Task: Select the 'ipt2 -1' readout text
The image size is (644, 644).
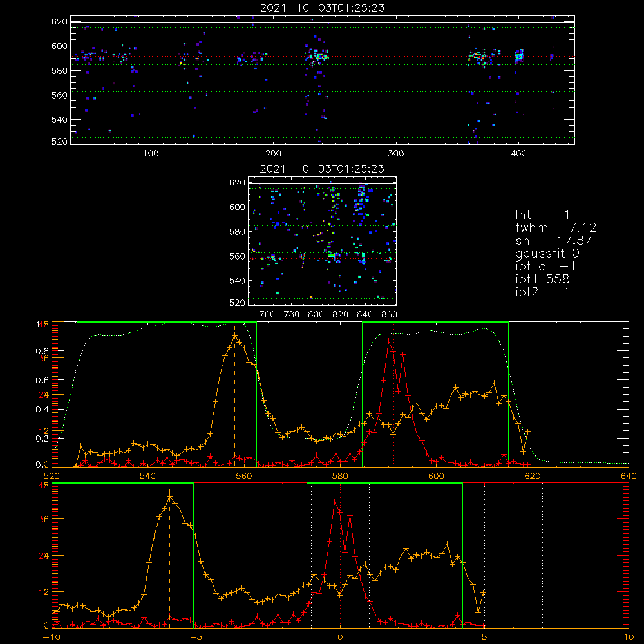Action: [x=542, y=292]
